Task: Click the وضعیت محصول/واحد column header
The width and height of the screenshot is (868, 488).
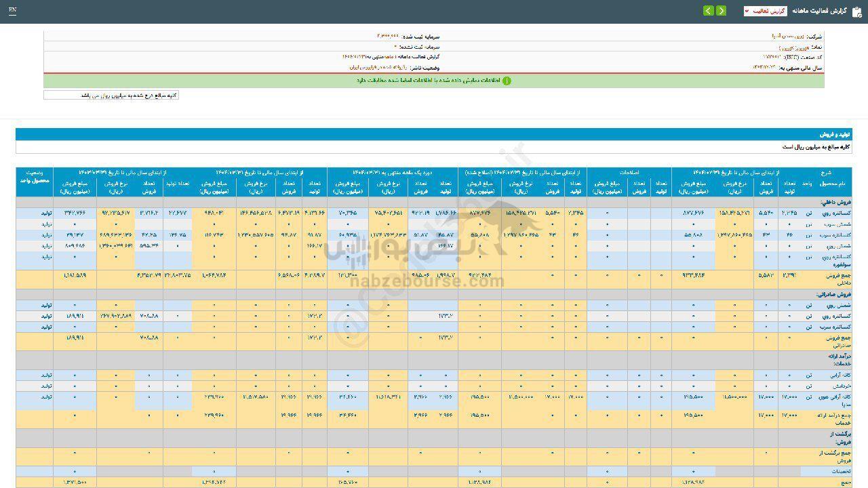Action: (x=35, y=177)
